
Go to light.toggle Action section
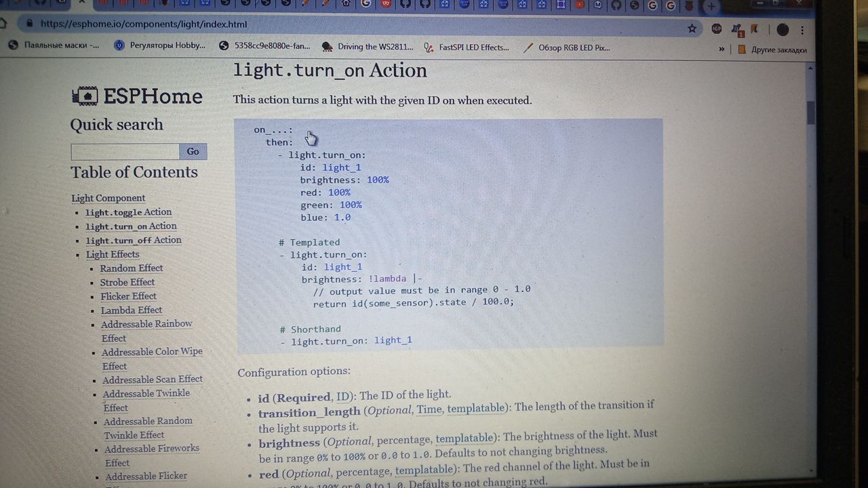pos(128,212)
